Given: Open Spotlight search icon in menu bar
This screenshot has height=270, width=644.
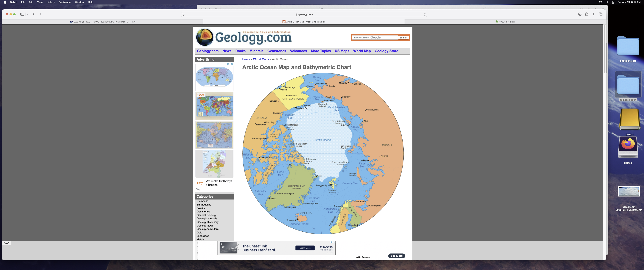Looking at the screenshot, I should point(607,2).
